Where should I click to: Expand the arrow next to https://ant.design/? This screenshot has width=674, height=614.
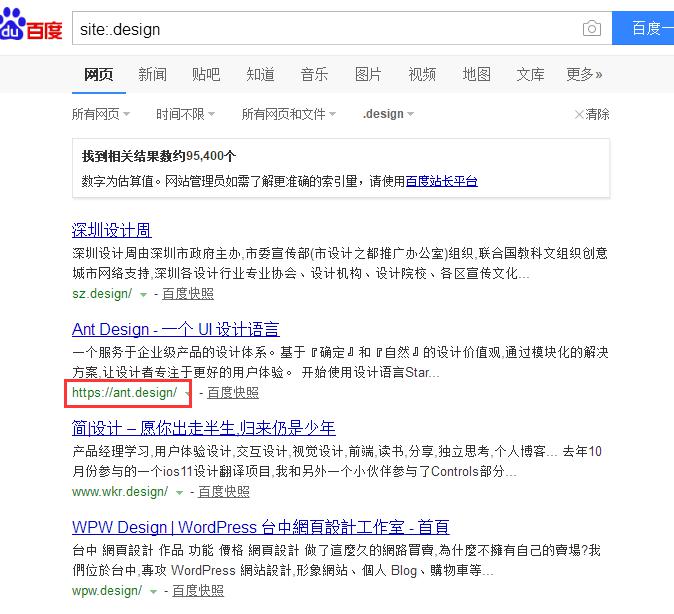click(187, 393)
